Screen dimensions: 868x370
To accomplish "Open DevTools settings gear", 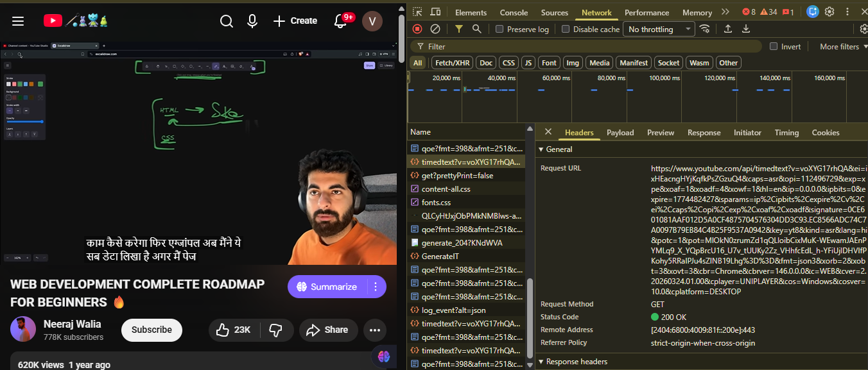I will (829, 12).
